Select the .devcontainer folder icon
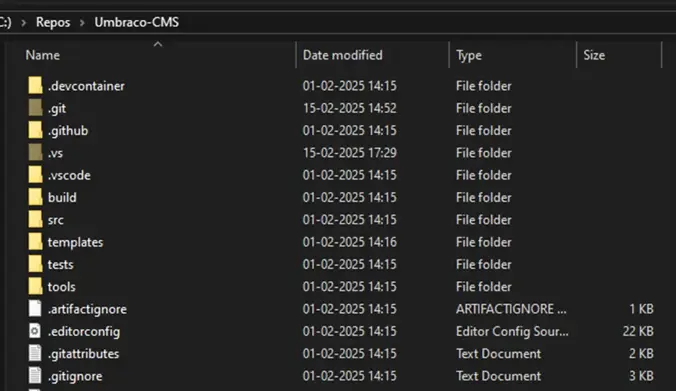 pyautogui.click(x=35, y=86)
